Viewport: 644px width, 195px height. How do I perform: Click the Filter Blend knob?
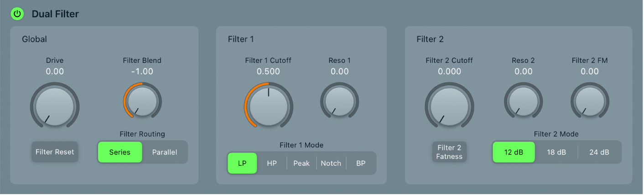pyautogui.click(x=142, y=101)
